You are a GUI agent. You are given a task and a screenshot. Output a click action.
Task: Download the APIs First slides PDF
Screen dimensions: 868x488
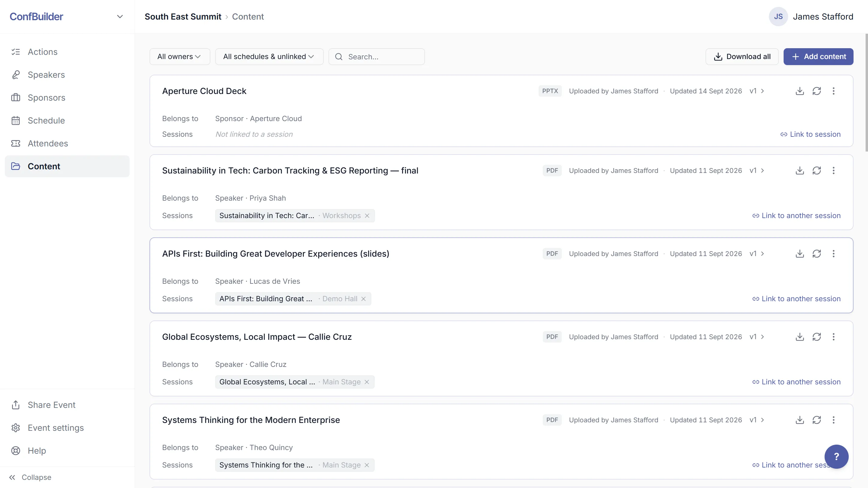pyautogui.click(x=800, y=254)
